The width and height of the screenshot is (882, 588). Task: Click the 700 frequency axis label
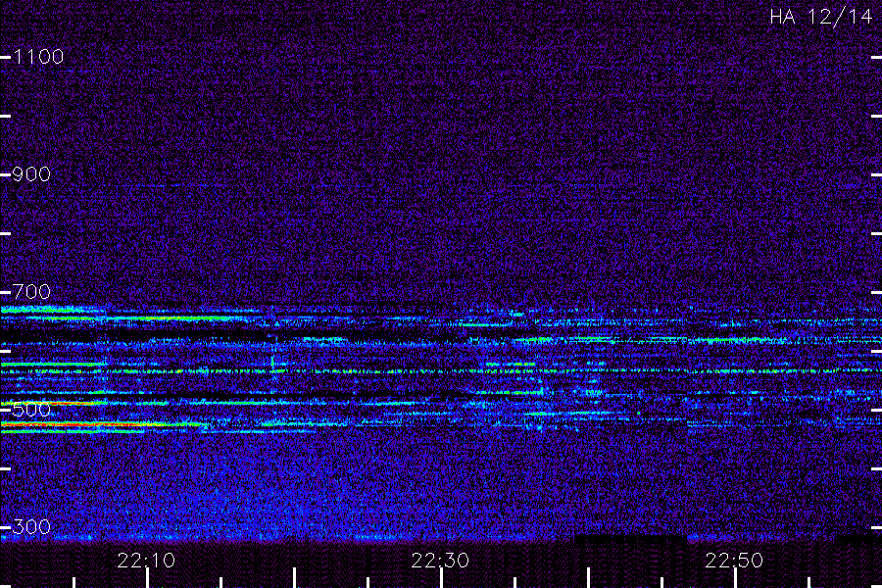31,291
